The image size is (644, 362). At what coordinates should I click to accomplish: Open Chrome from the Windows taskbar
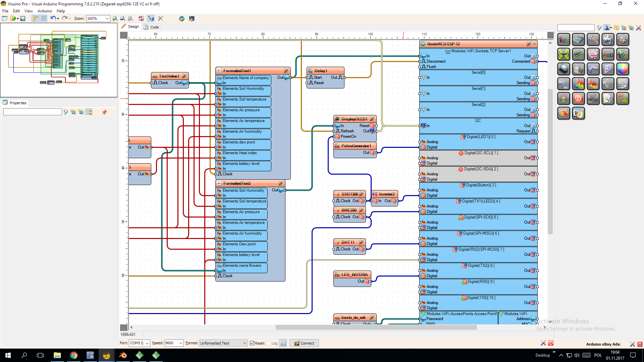pos(74,355)
